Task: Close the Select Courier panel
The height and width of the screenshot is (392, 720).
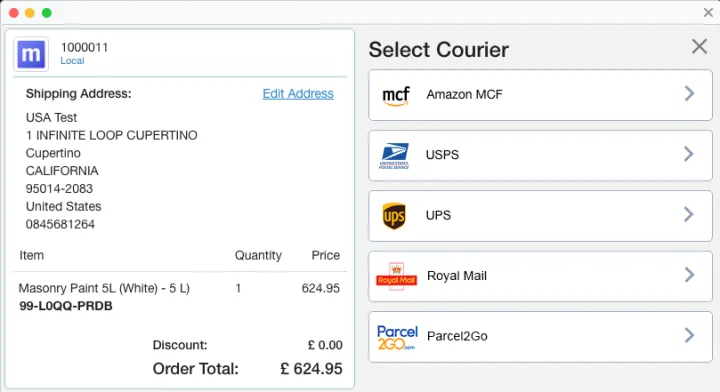Action: pyautogui.click(x=699, y=46)
